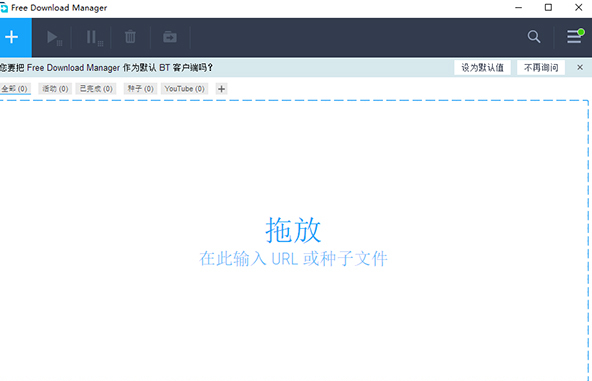The height and width of the screenshot is (381, 592).
Task: Click the 拖放 drop area heading
Action: pos(293,230)
